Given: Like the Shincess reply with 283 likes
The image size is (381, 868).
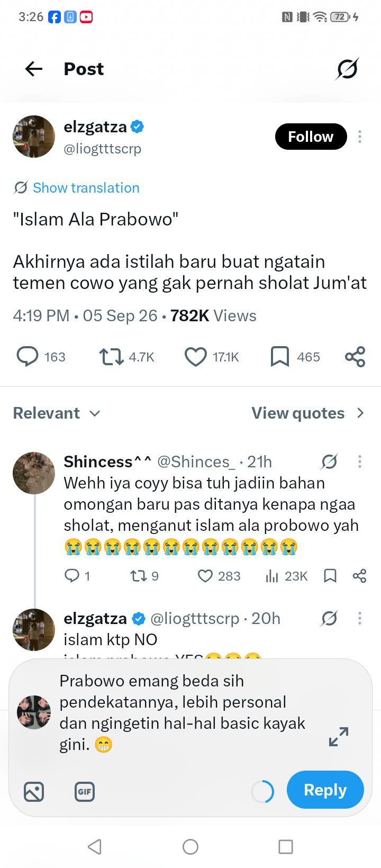Looking at the screenshot, I should point(205,576).
